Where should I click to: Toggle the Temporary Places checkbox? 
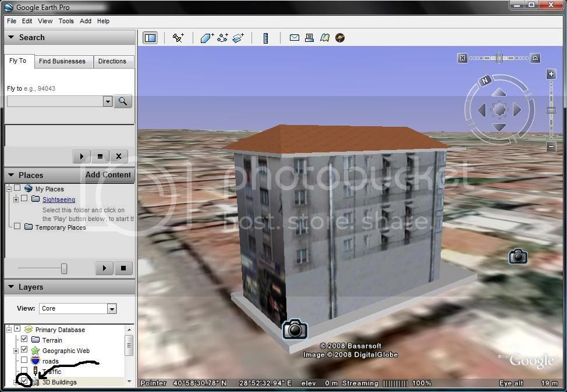click(x=17, y=226)
